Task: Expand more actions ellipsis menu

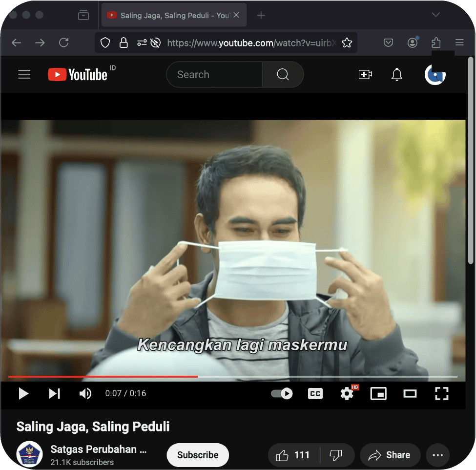Action: click(437, 455)
